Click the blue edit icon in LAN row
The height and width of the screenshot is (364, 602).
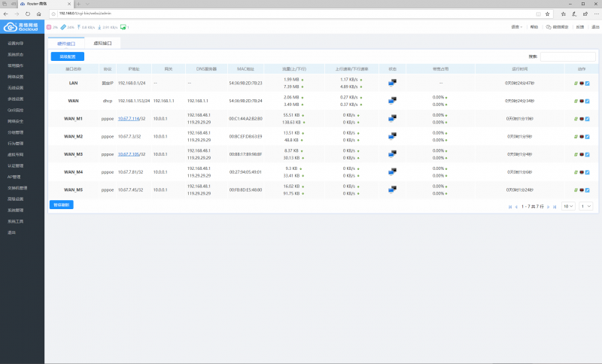(x=588, y=83)
